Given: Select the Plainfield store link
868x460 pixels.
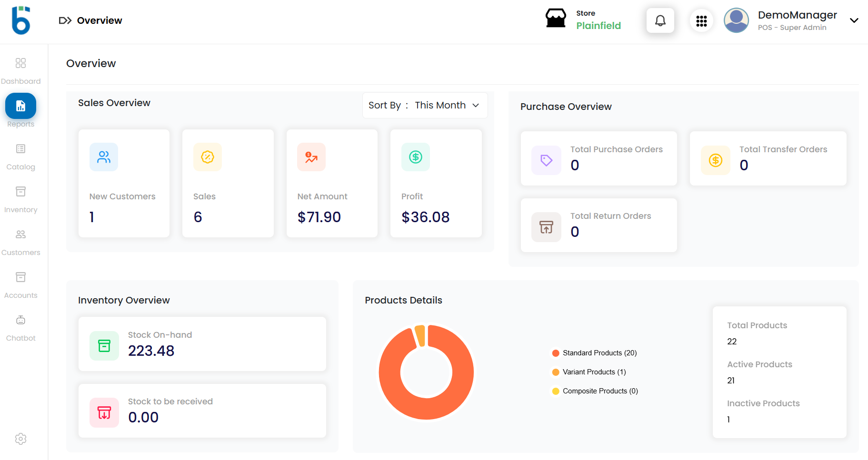Looking at the screenshot, I should tap(599, 26).
